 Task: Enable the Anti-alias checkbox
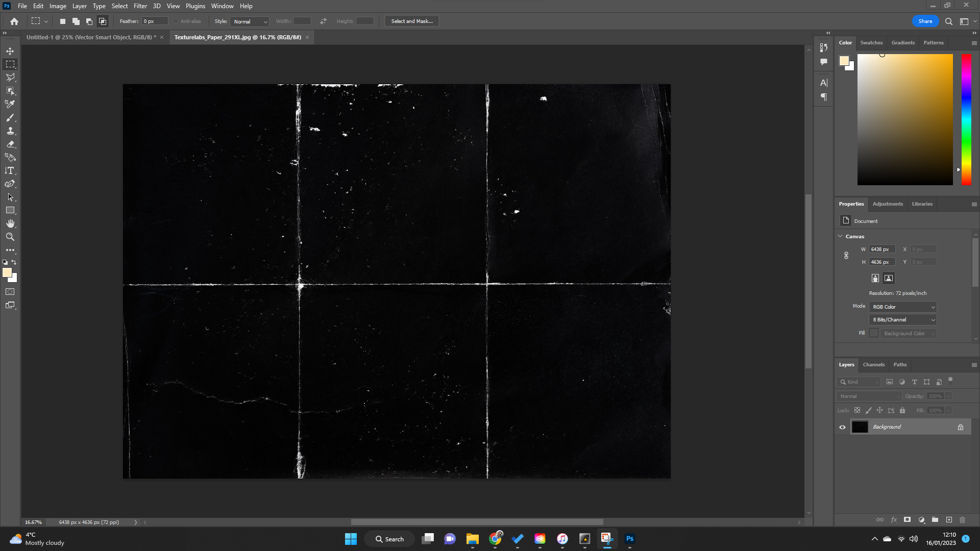tap(175, 21)
